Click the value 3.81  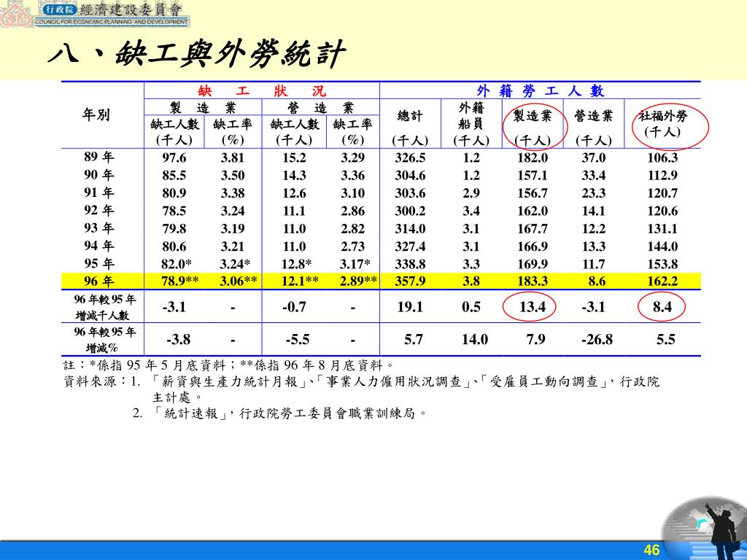pos(233,157)
